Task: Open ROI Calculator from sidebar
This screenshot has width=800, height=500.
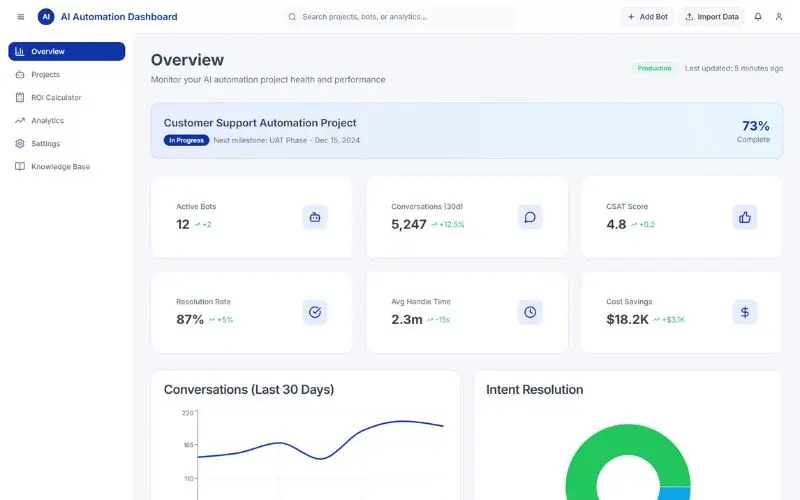Action: point(66,97)
